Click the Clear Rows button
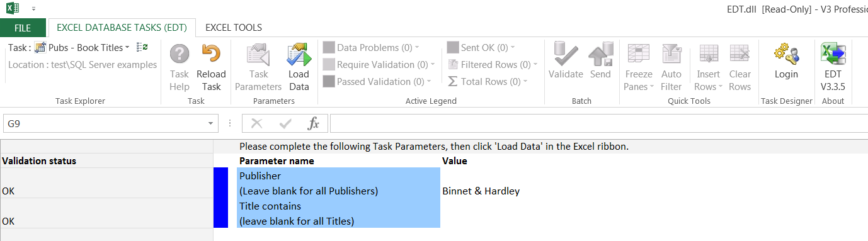The image size is (868, 241). (x=740, y=67)
